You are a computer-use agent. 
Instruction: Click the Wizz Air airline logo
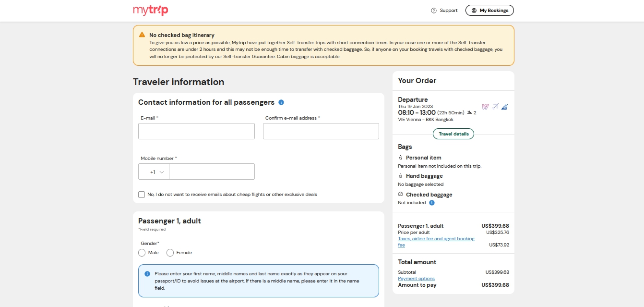click(x=485, y=107)
